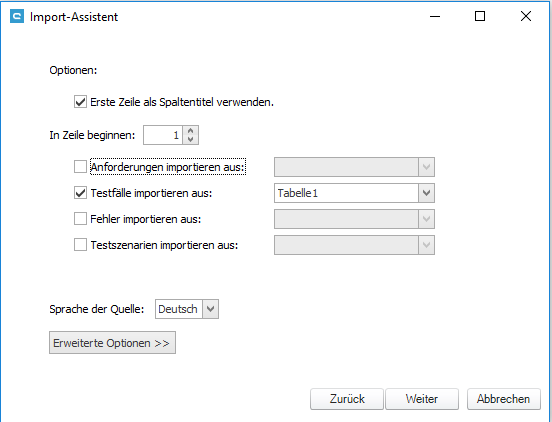This screenshot has height=422, width=552.
Task: Expand 'Erweiterte Optionen >>' section
Action: click(112, 342)
